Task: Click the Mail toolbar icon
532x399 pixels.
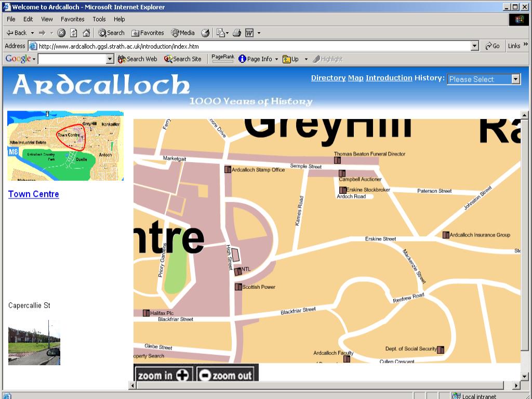Action: click(220, 33)
